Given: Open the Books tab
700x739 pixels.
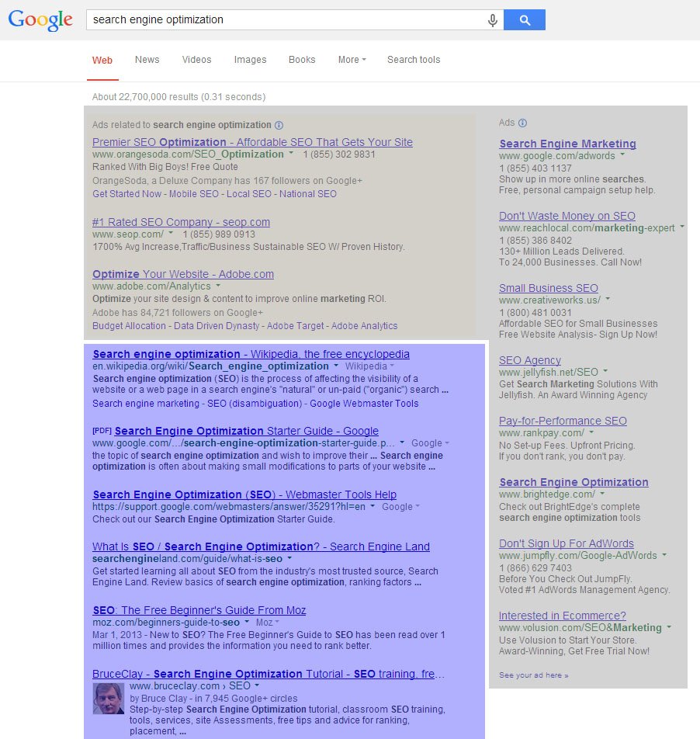Looking at the screenshot, I should click(x=302, y=60).
